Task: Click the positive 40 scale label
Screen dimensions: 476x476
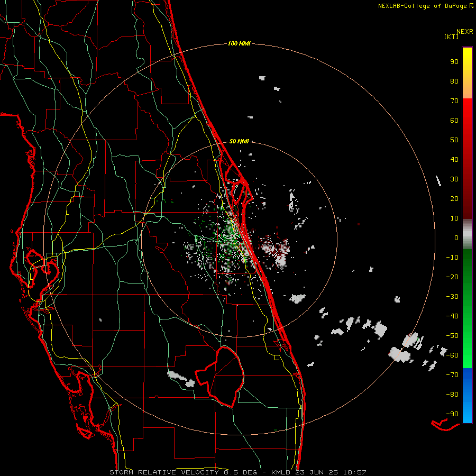Action: coord(454,159)
